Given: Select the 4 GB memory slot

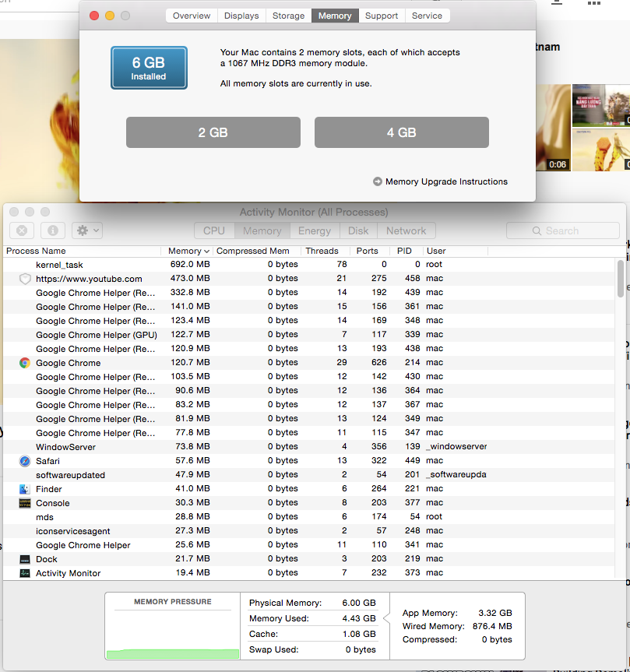Looking at the screenshot, I should pyautogui.click(x=402, y=132).
